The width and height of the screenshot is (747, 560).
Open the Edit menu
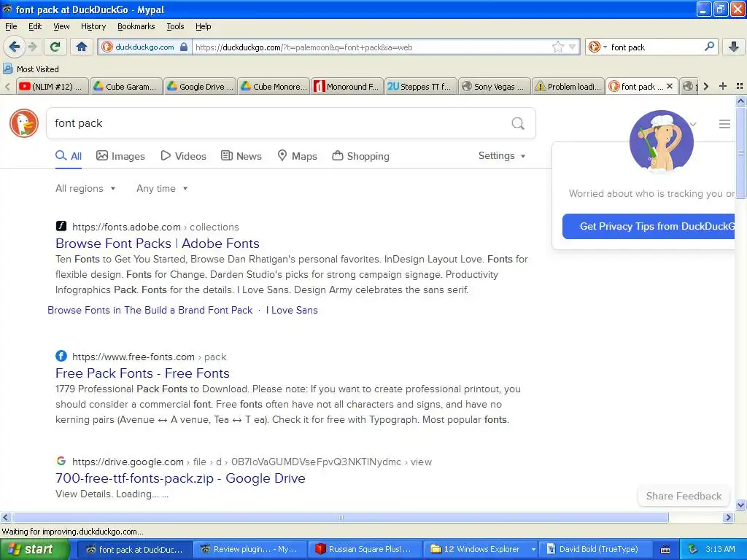(35, 26)
